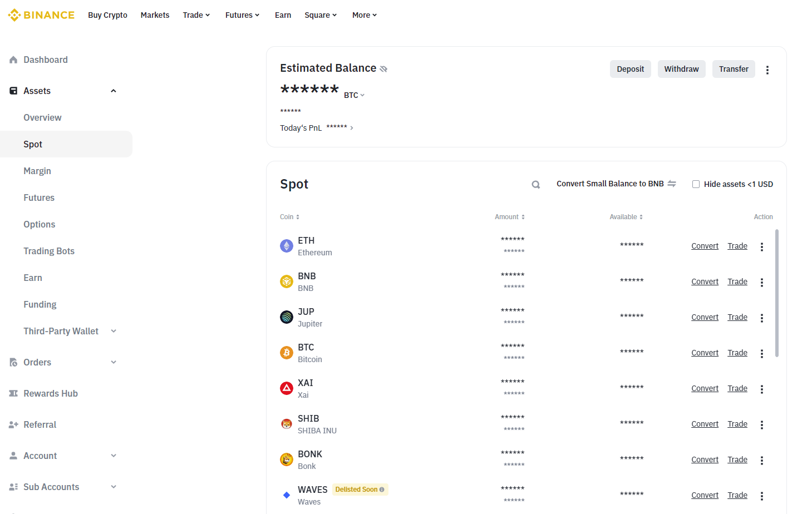Screen dimensions: 812x514
Task: Sort by Amount column
Action: click(x=510, y=217)
